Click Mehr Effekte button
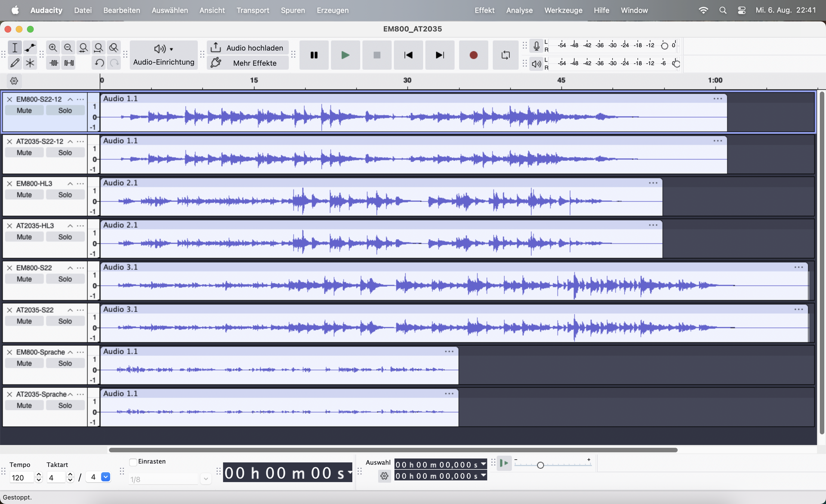The width and height of the screenshot is (826, 504). pyautogui.click(x=247, y=63)
